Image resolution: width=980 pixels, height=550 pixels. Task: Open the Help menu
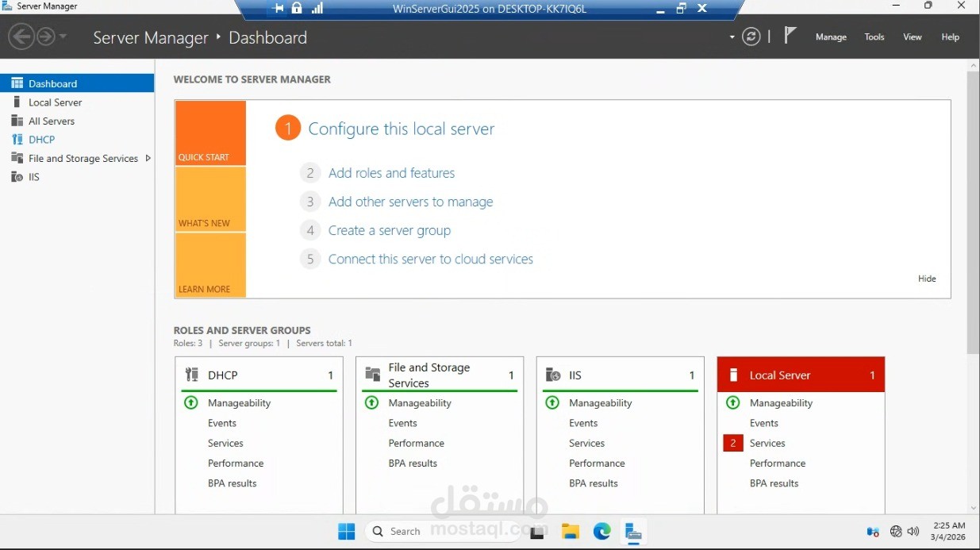(x=950, y=37)
